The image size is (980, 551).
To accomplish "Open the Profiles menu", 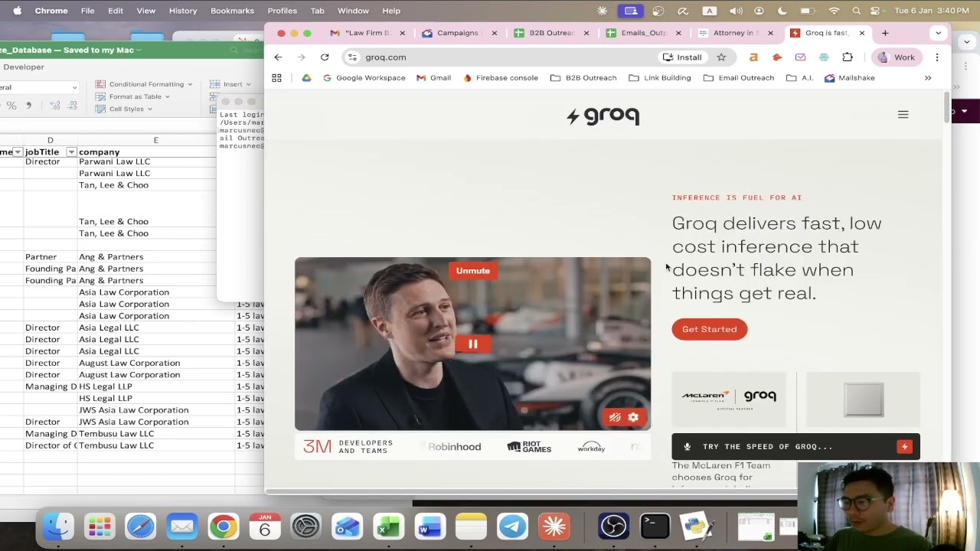I will (x=282, y=11).
